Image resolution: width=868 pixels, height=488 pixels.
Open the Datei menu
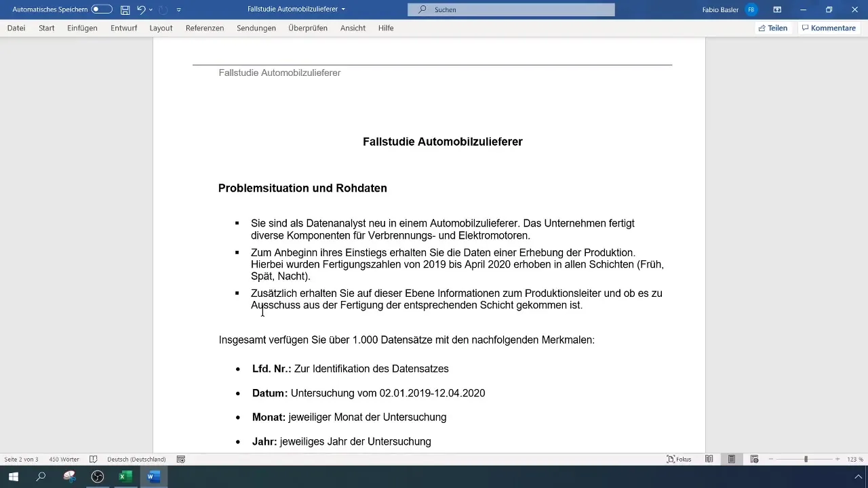(x=16, y=28)
